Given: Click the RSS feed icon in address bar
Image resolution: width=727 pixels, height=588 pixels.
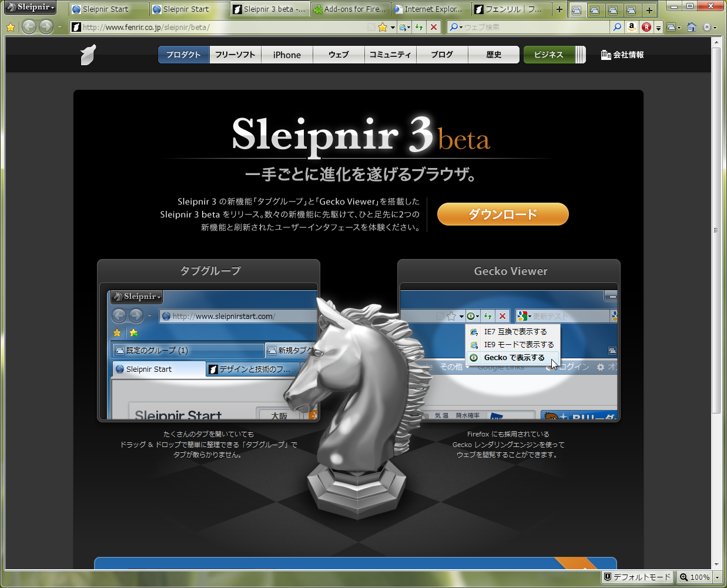Looking at the screenshot, I should coord(371,27).
